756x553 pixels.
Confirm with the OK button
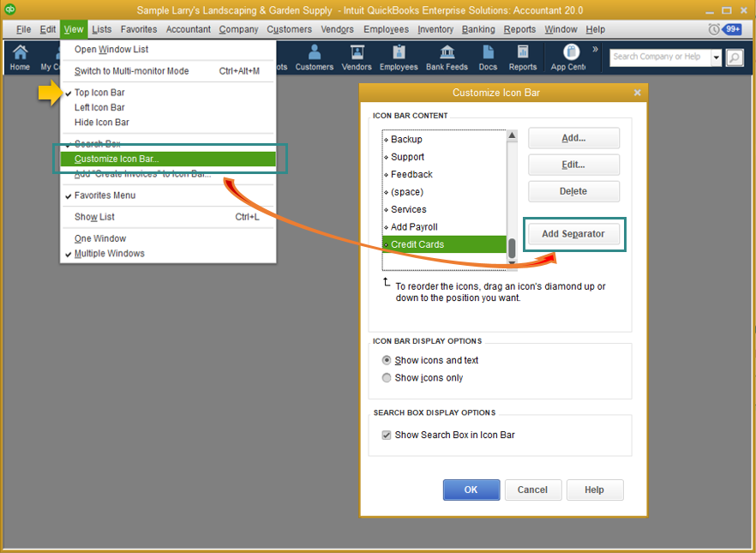click(x=471, y=490)
